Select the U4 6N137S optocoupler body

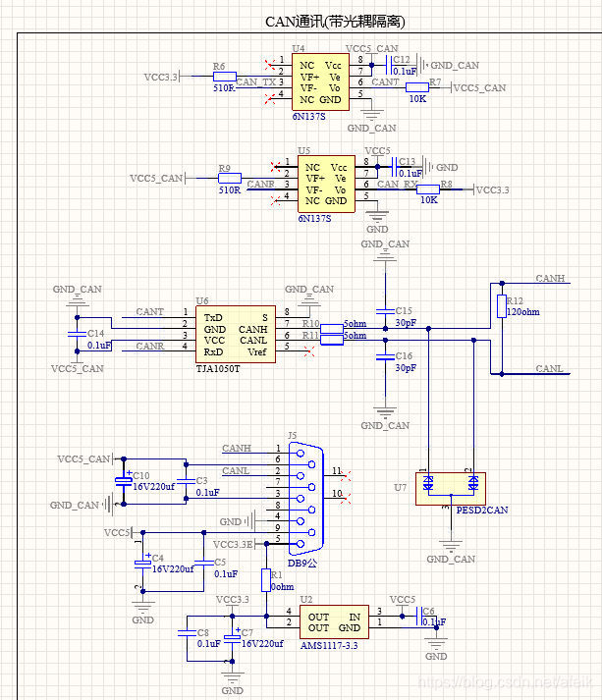tap(320, 82)
